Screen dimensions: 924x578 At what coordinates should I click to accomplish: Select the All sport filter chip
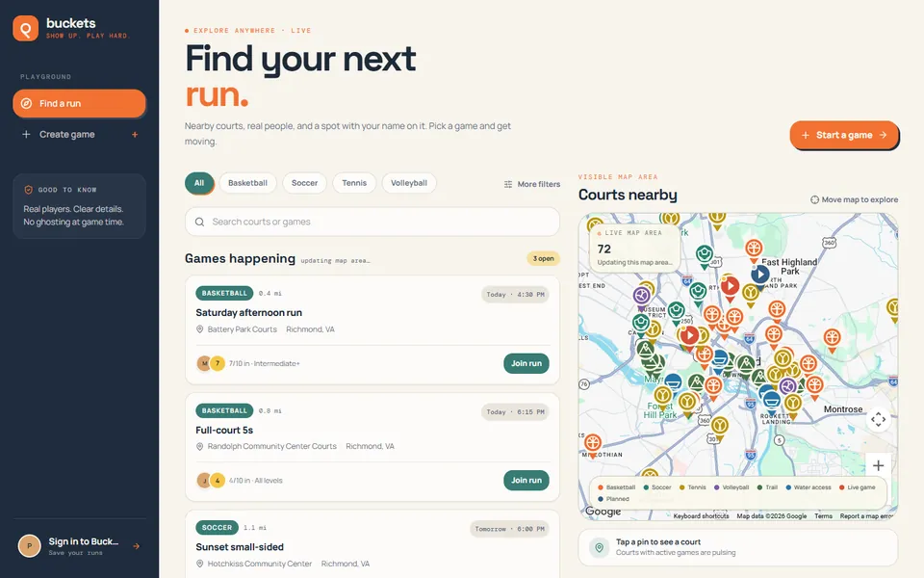(199, 183)
